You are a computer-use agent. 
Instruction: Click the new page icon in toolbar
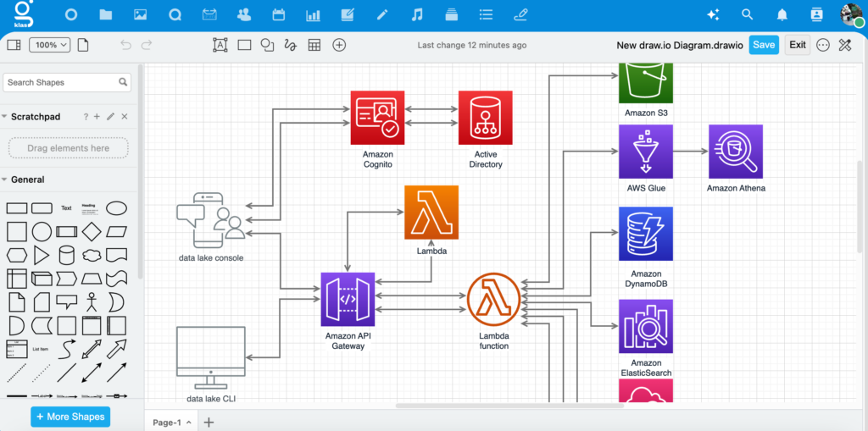point(83,45)
